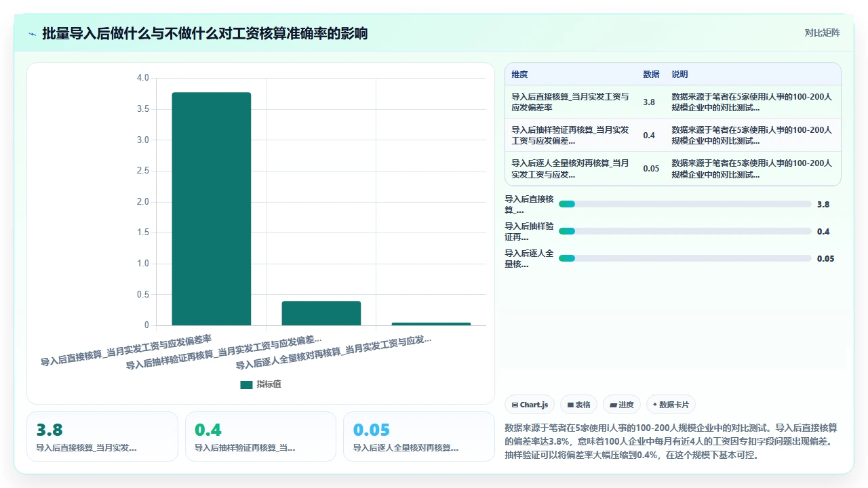The height and width of the screenshot is (488, 868).
Task: Click the 数据 column header
Action: [651, 75]
